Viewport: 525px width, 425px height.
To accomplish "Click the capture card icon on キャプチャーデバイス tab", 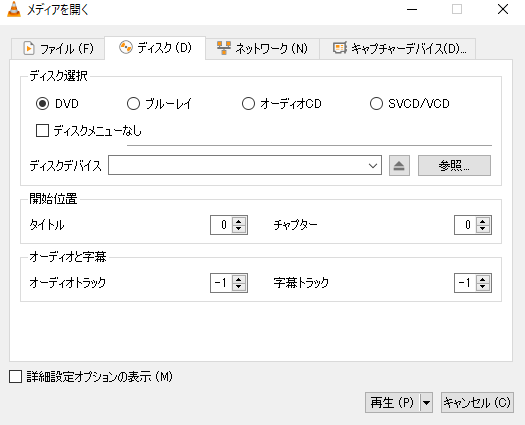I will pos(340,48).
